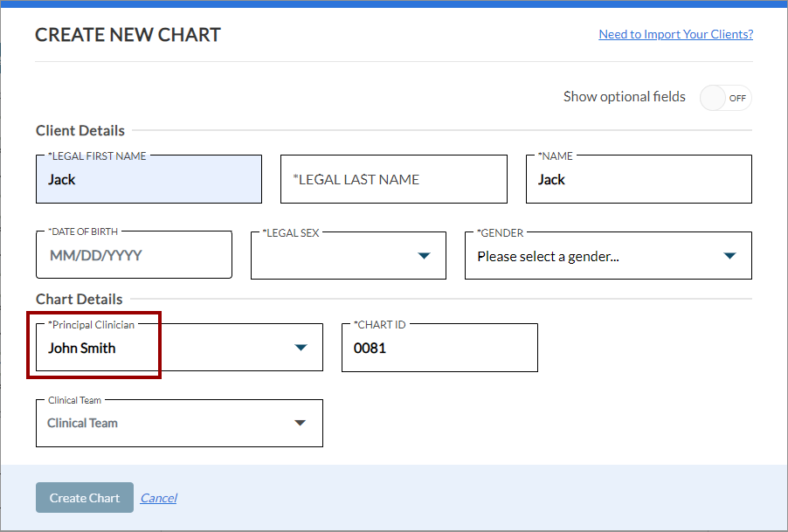The height and width of the screenshot is (532, 788).
Task: Click the Create New Chart heading
Action: click(128, 35)
